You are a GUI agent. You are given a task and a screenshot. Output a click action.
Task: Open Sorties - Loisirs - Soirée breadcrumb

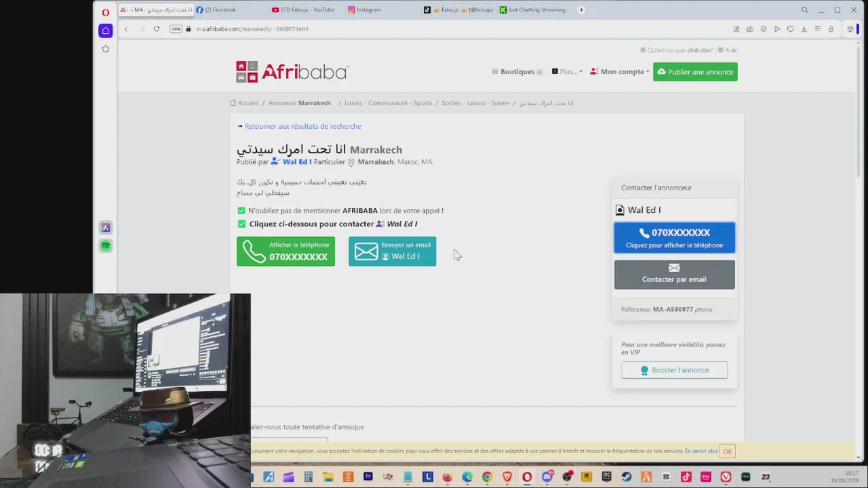(475, 103)
